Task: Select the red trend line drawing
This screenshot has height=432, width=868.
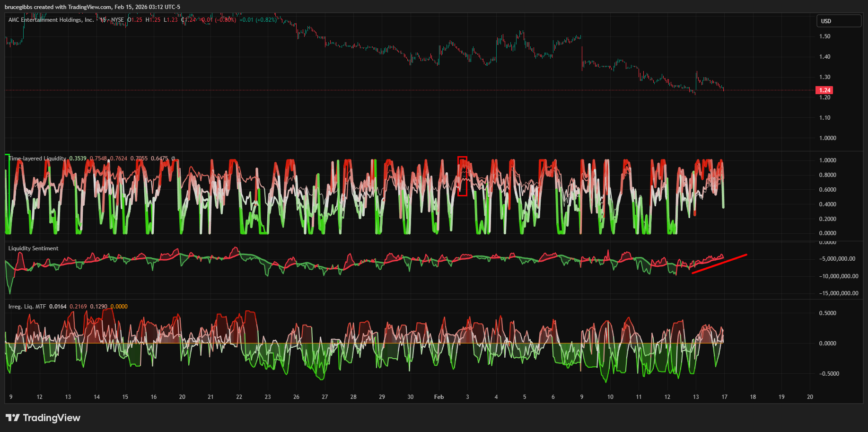Action: (x=719, y=264)
